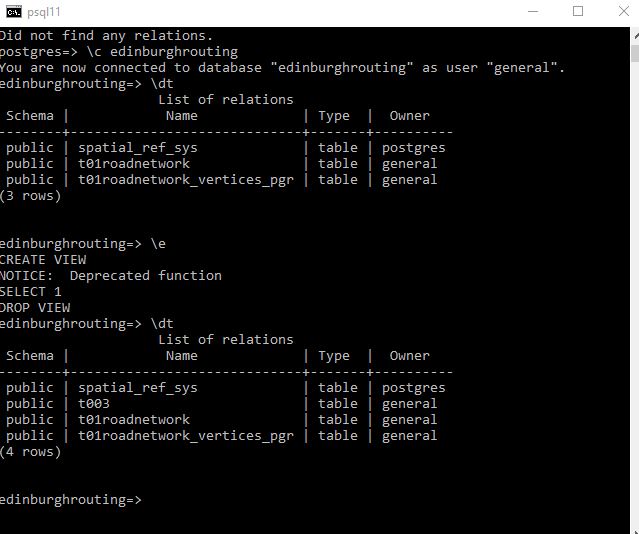Click 'spatial_ref_sys' in the second table listing

138,388
